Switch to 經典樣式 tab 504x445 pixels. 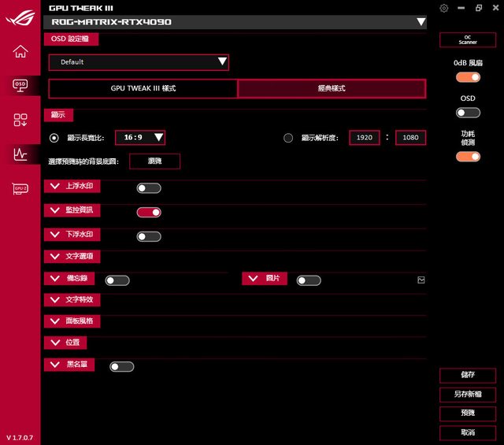tap(332, 88)
